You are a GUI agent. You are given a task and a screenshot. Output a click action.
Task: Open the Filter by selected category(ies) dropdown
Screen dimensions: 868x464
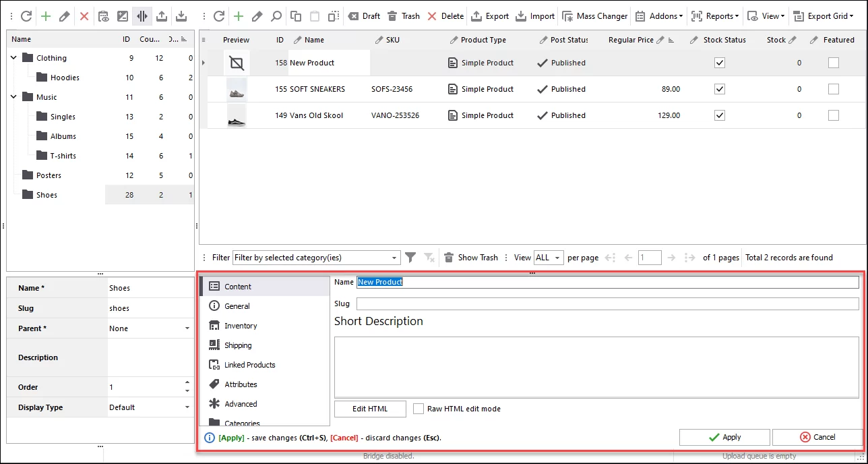[394, 257]
